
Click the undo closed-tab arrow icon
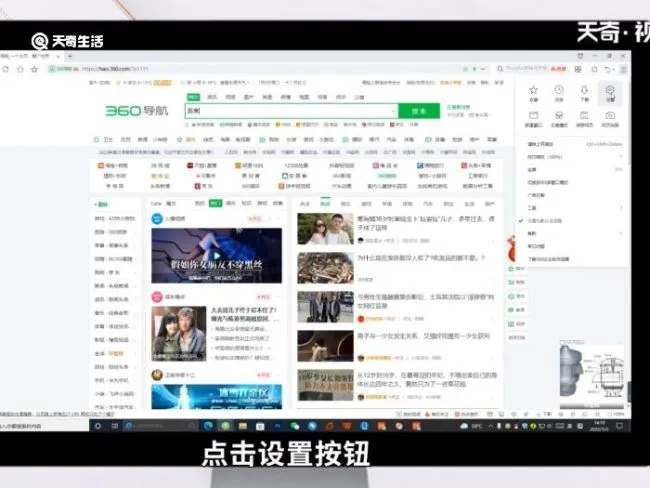click(607, 69)
